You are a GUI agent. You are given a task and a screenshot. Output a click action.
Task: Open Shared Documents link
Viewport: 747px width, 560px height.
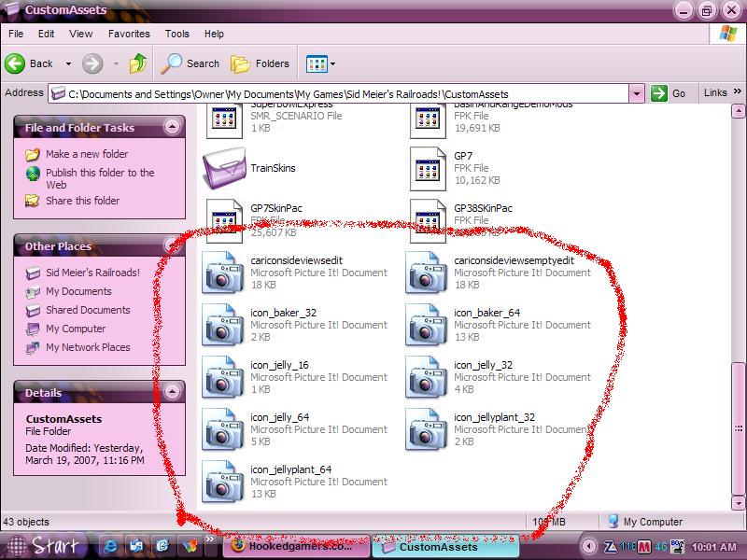[88, 310]
